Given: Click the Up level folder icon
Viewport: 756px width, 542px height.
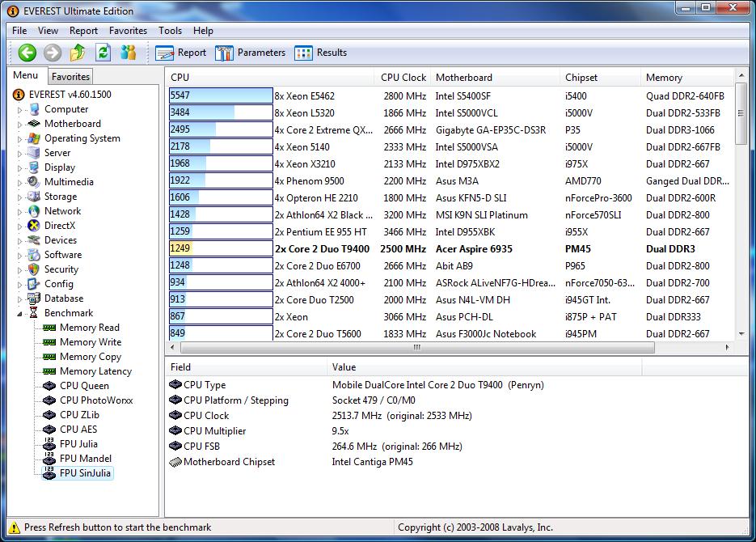Looking at the screenshot, I should tap(78, 53).
